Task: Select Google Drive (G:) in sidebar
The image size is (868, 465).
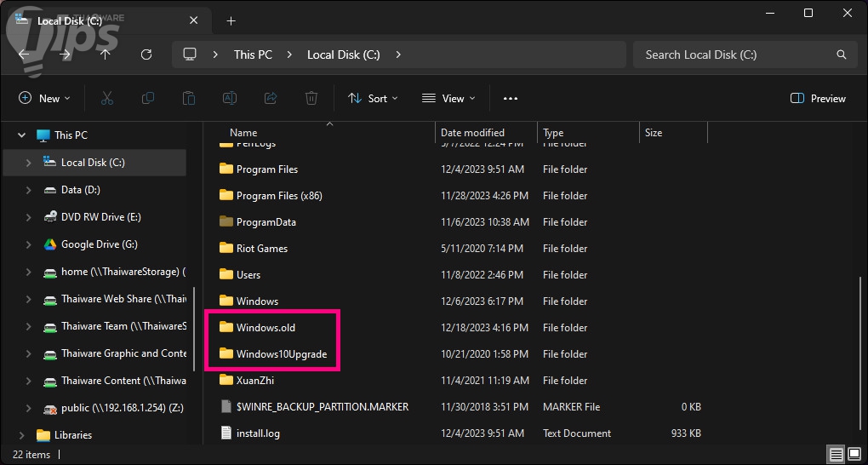Action: 100,244
